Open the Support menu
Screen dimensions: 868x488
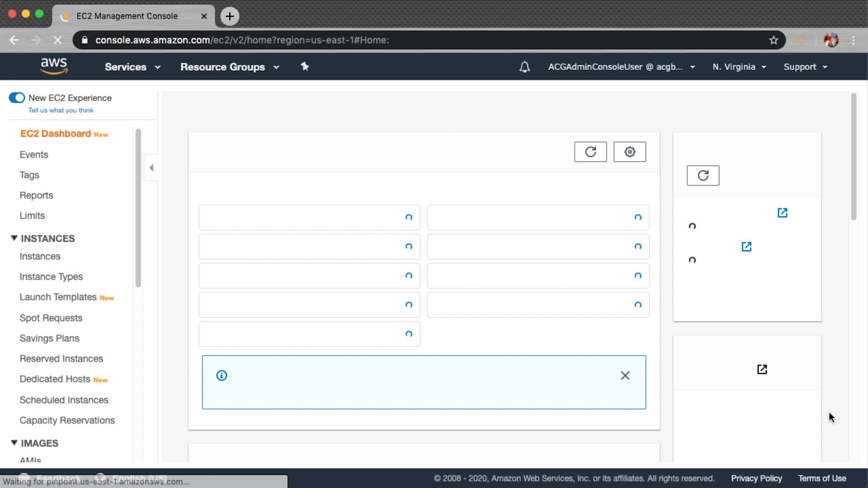tap(805, 67)
